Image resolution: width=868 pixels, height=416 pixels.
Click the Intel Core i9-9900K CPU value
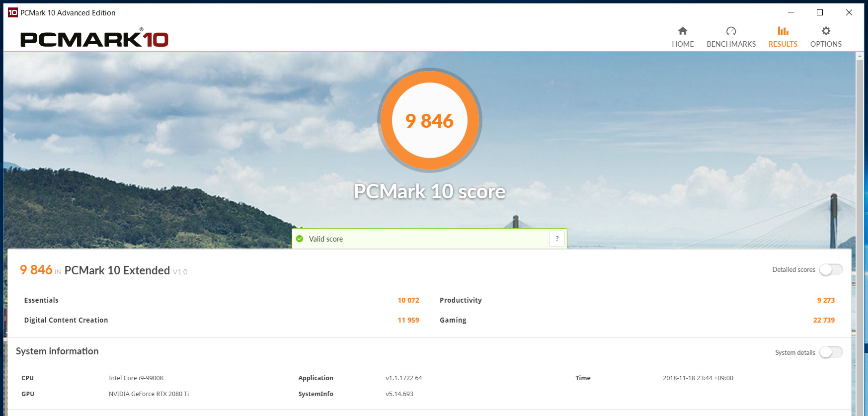pyautogui.click(x=136, y=378)
